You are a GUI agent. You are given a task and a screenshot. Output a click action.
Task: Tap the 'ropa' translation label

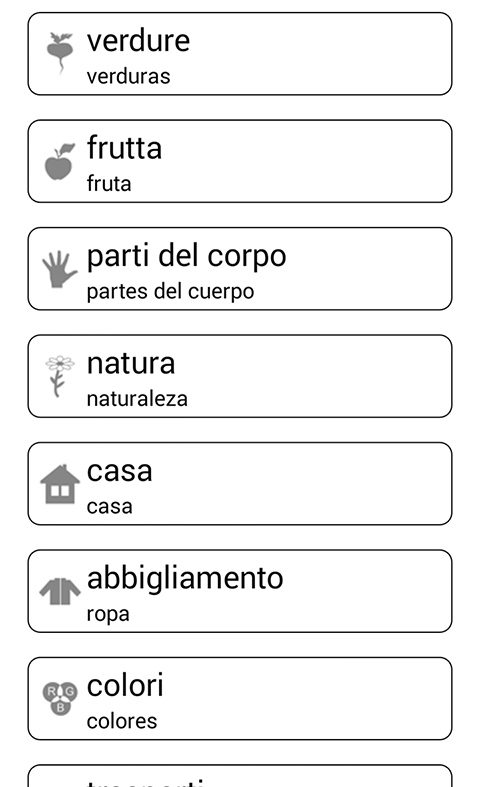pyautogui.click(x=108, y=615)
